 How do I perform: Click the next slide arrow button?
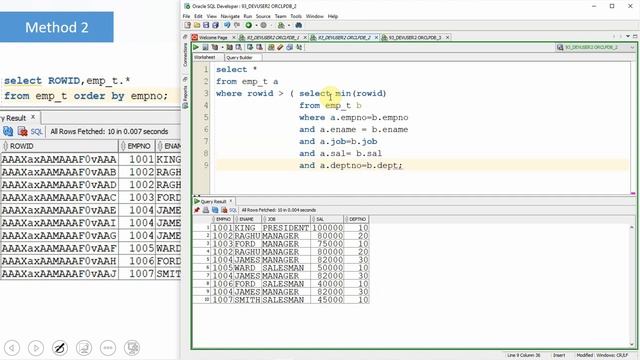(x=36, y=348)
